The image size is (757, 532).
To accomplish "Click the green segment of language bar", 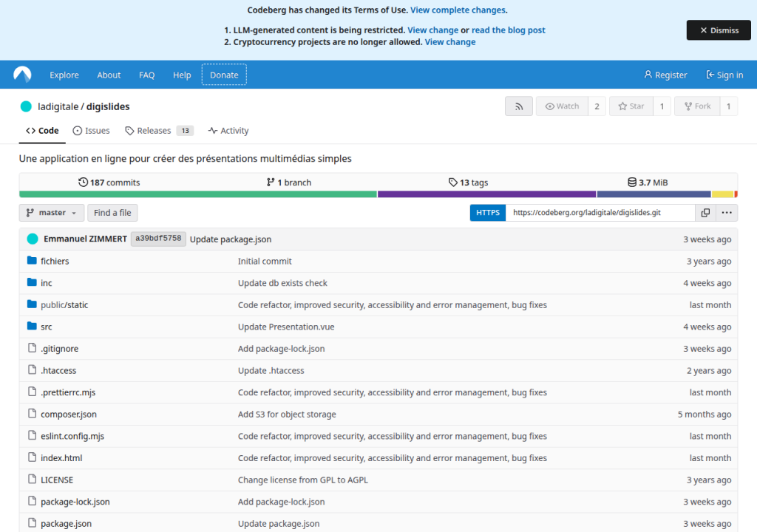I will tap(198, 194).
